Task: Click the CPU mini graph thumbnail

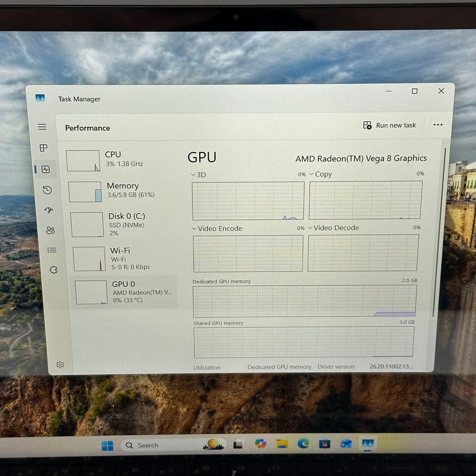Action: pos(83,161)
